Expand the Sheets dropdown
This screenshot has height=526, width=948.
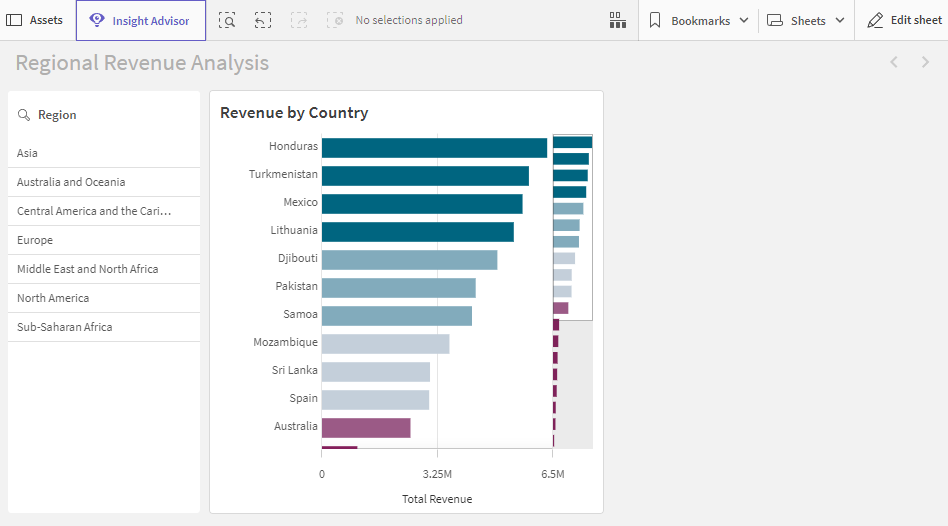coord(806,20)
